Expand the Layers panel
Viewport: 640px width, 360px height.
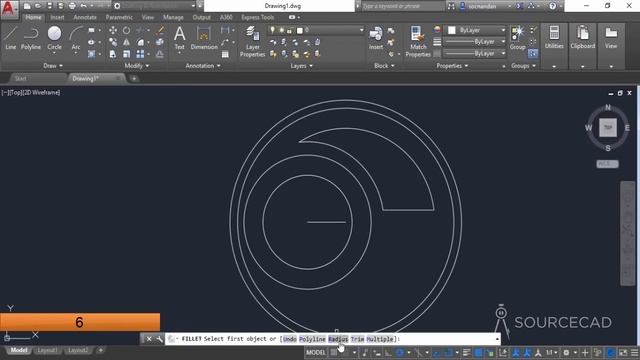pos(301,66)
